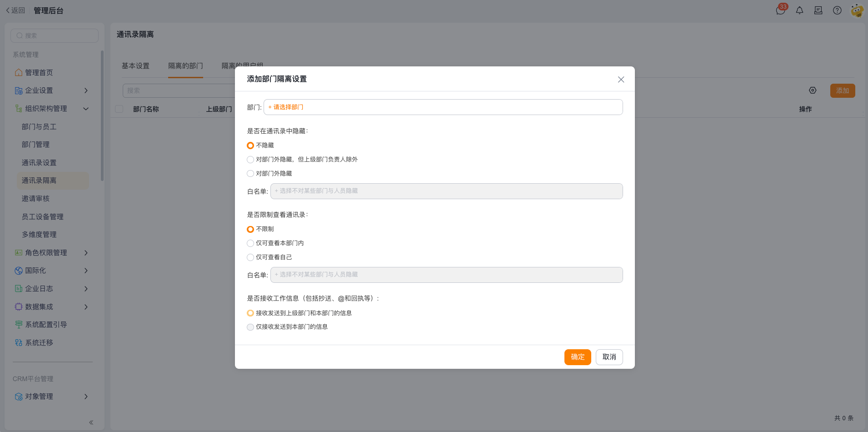Click the 系统配置引导 signpost icon

[x=19, y=325]
